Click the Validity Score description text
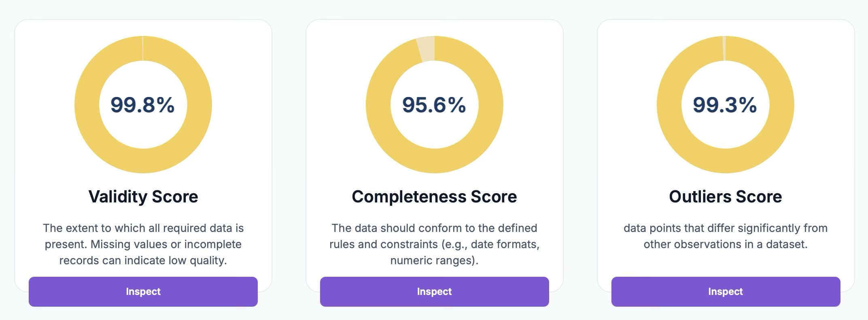Image resolution: width=868 pixels, height=320 pixels. point(143,244)
